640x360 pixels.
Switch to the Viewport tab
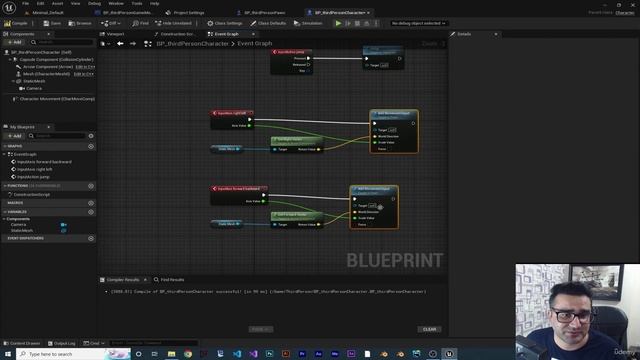point(112,34)
